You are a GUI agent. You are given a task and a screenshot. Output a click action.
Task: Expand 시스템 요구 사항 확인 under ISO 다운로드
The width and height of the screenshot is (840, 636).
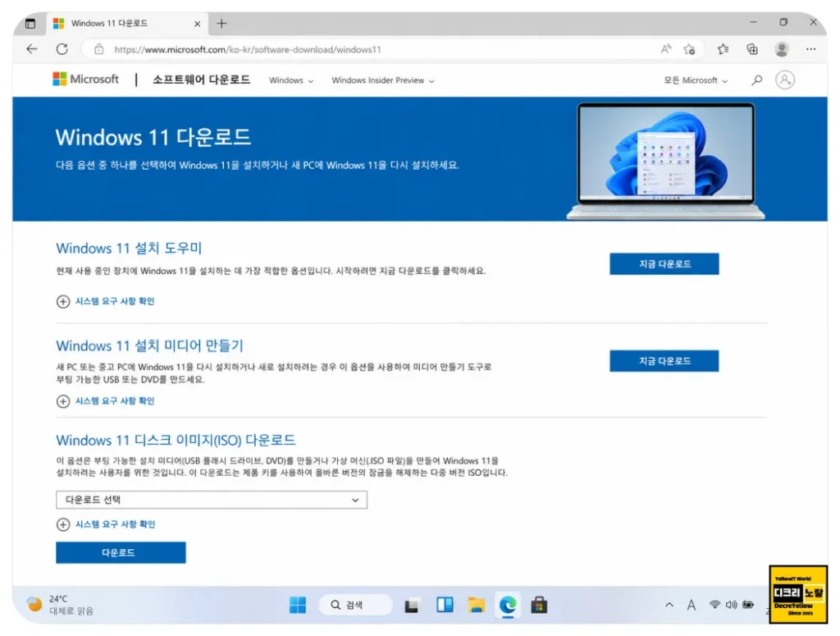pyautogui.click(x=106, y=524)
